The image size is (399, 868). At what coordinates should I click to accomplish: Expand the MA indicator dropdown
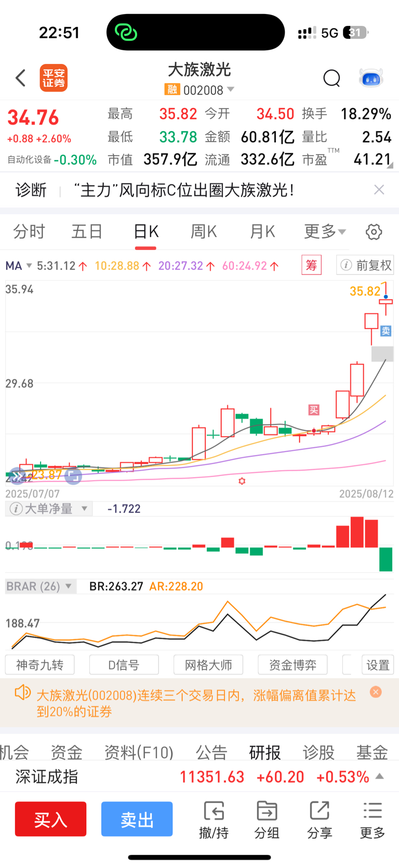pos(29,266)
